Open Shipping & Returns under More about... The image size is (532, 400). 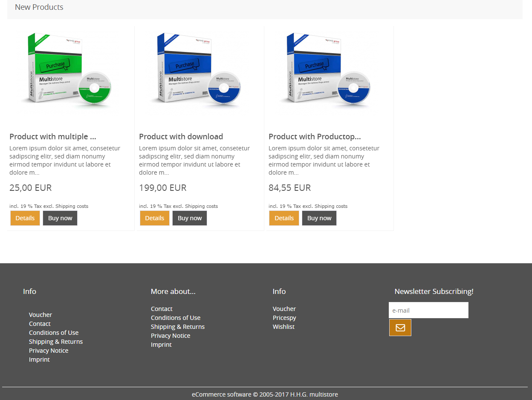click(178, 327)
